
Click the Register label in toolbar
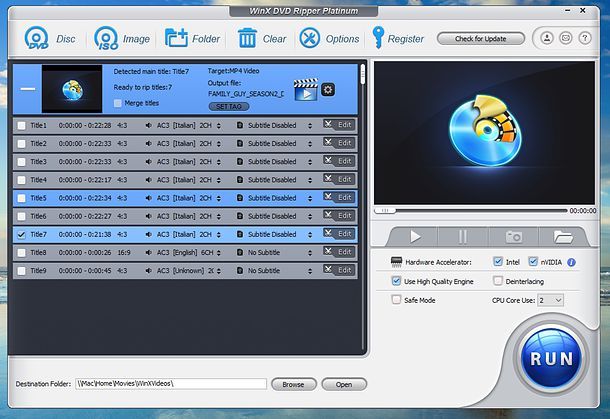405,39
